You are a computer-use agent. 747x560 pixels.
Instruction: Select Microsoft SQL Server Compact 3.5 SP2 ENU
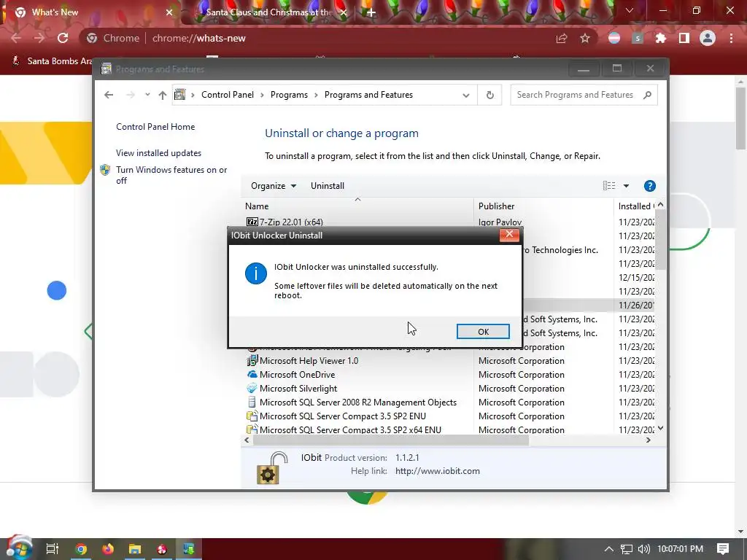pos(343,416)
